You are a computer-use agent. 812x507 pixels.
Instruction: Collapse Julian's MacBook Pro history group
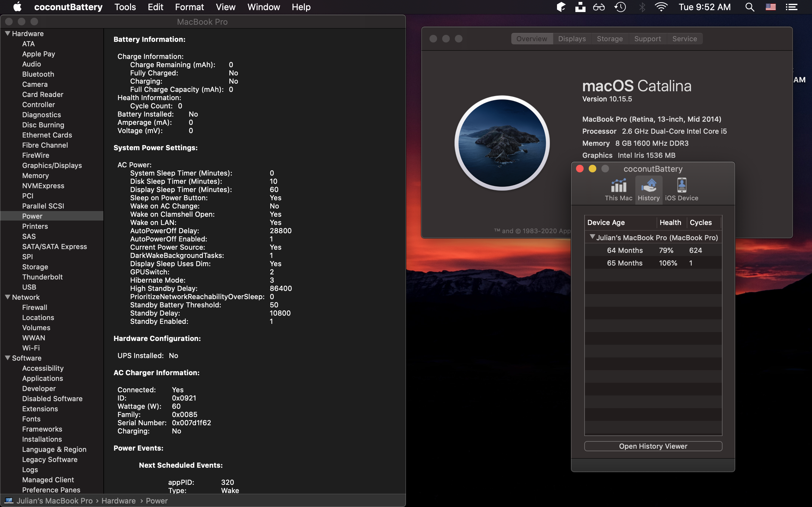[592, 237]
